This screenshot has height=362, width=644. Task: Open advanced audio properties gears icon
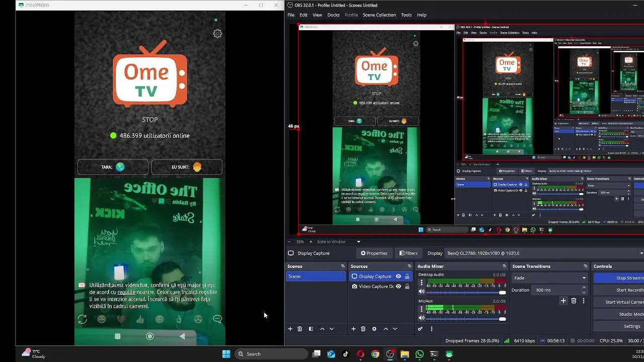coord(420,329)
